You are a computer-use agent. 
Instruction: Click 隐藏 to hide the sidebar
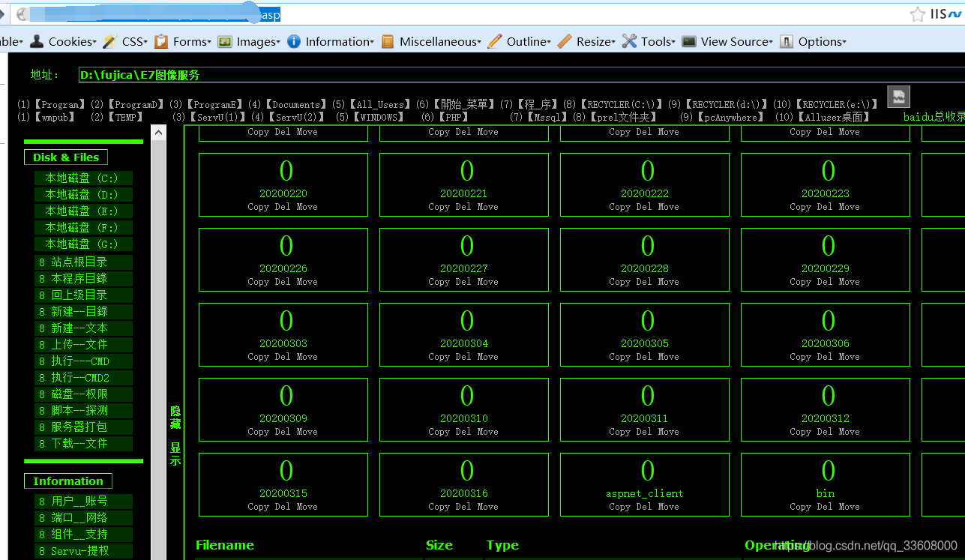[x=175, y=418]
